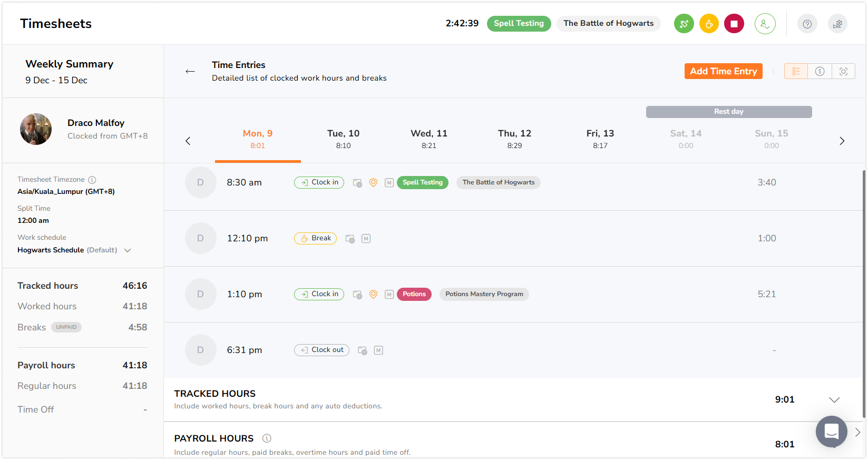The image size is (868, 460).
Task: Switch to payroll dollar view
Action: [820, 71]
